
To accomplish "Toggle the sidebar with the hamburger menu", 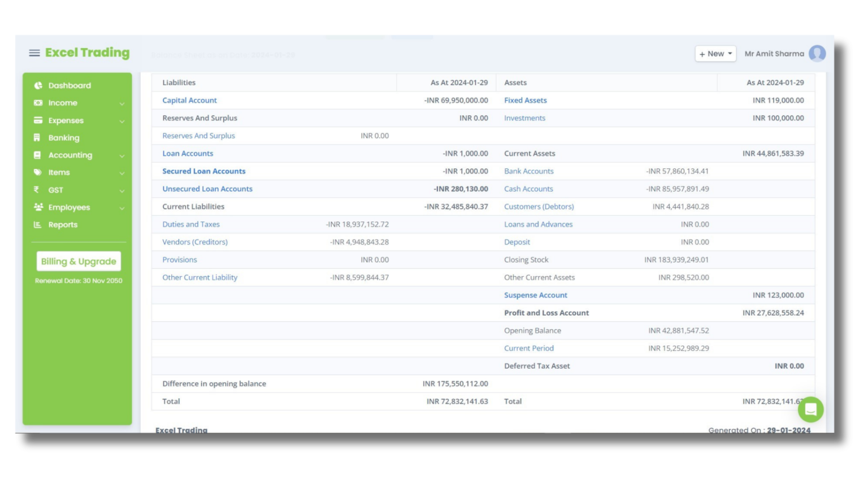I will 34,53.
